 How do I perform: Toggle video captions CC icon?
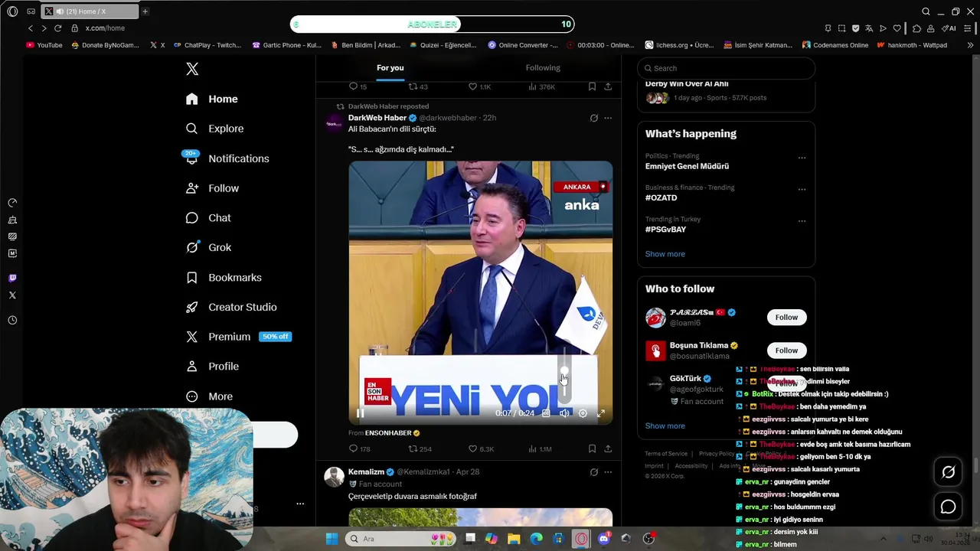click(x=546, y=413)
